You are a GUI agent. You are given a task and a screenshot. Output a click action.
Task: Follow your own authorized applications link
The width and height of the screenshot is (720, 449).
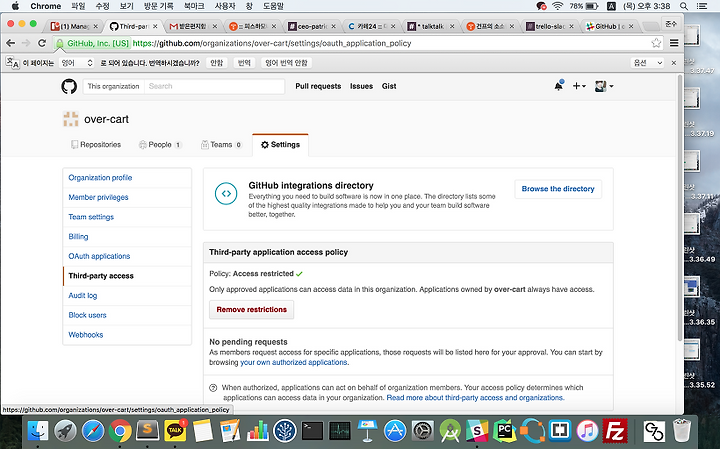click(294, 362)
